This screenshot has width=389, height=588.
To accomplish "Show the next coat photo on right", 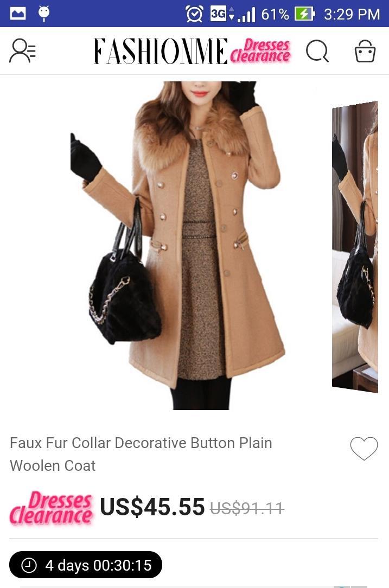I will click(355, 247).
